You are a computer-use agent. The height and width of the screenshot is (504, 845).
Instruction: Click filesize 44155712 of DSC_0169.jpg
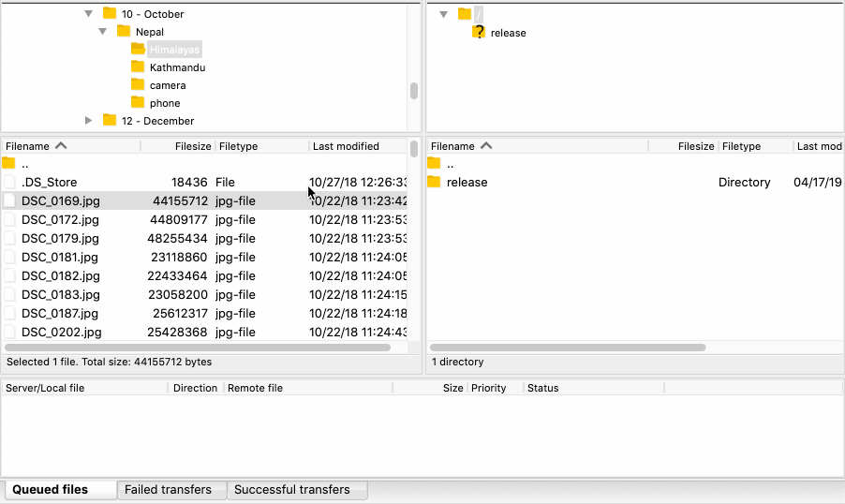[180, 201]
